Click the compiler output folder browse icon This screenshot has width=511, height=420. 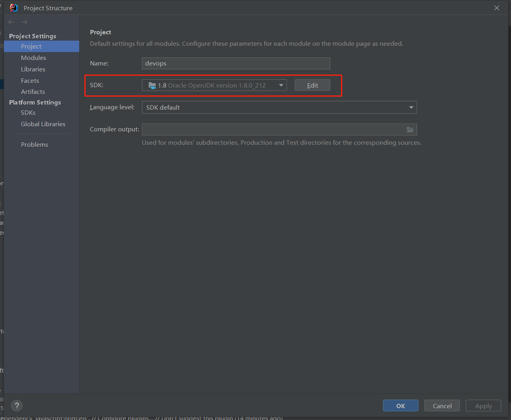410,129
